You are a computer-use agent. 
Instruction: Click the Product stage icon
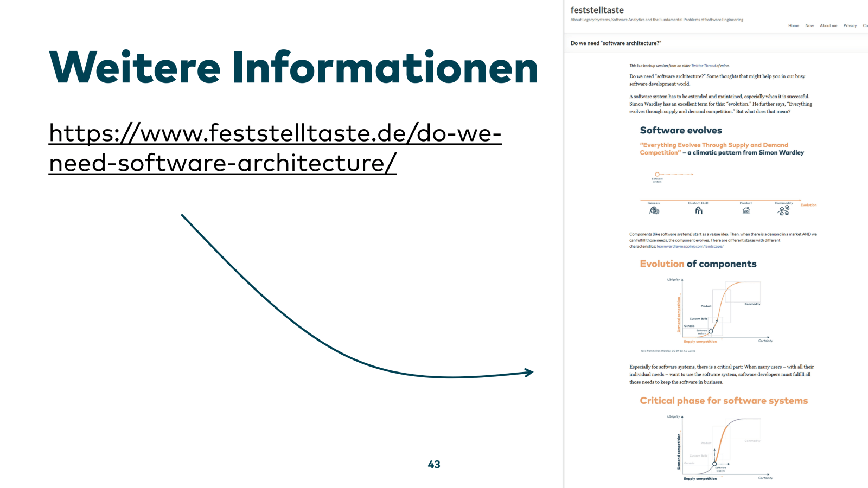click(x=746, y=210)
